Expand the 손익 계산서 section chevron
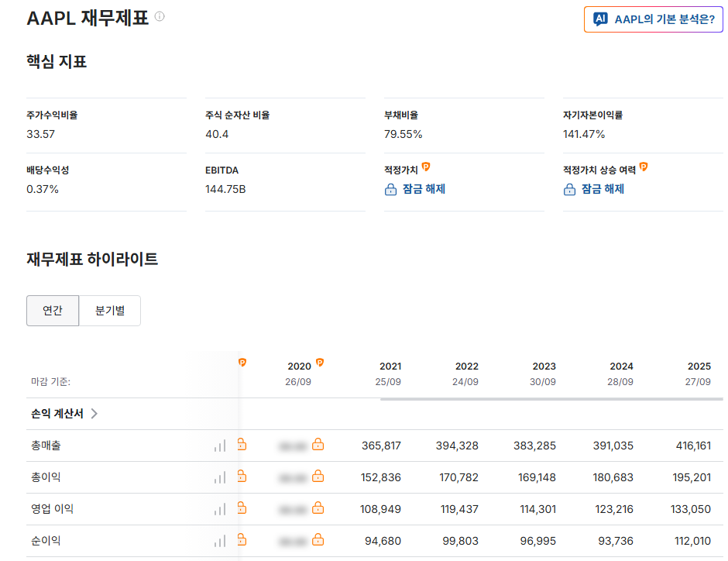 [94, 413]
